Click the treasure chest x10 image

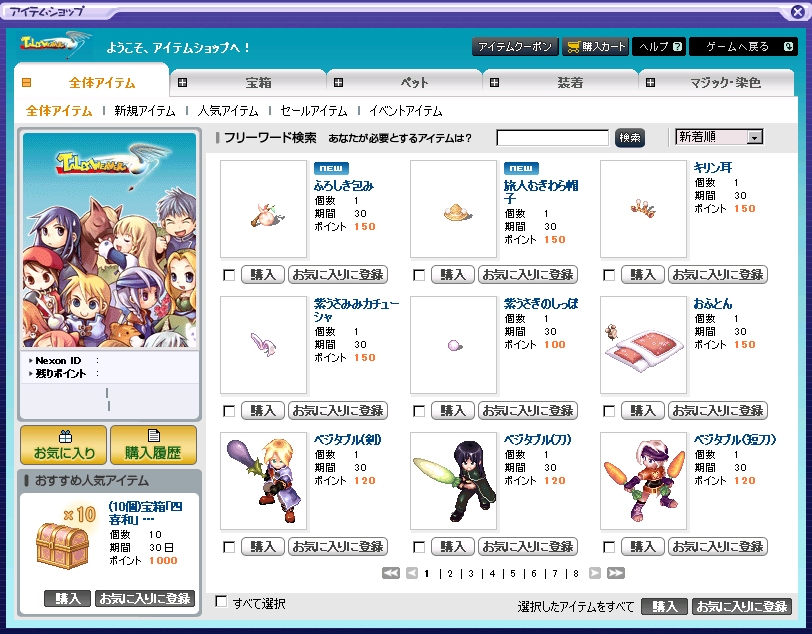coord(65,539)
